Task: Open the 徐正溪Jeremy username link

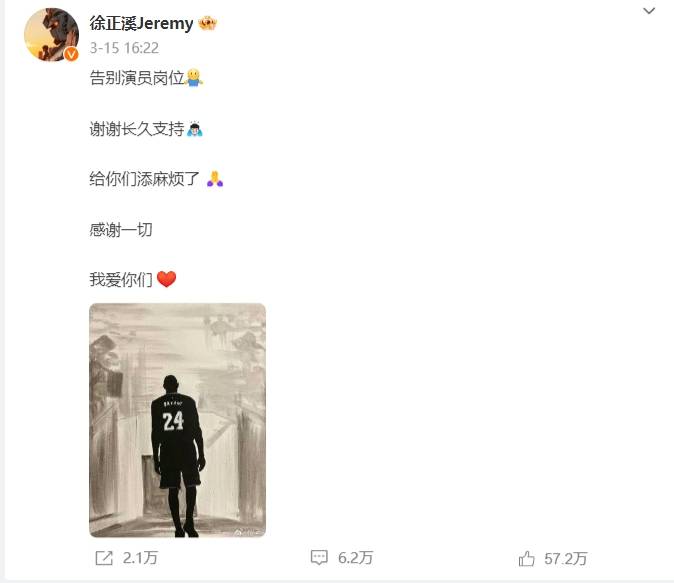Action: pos(141,23)
